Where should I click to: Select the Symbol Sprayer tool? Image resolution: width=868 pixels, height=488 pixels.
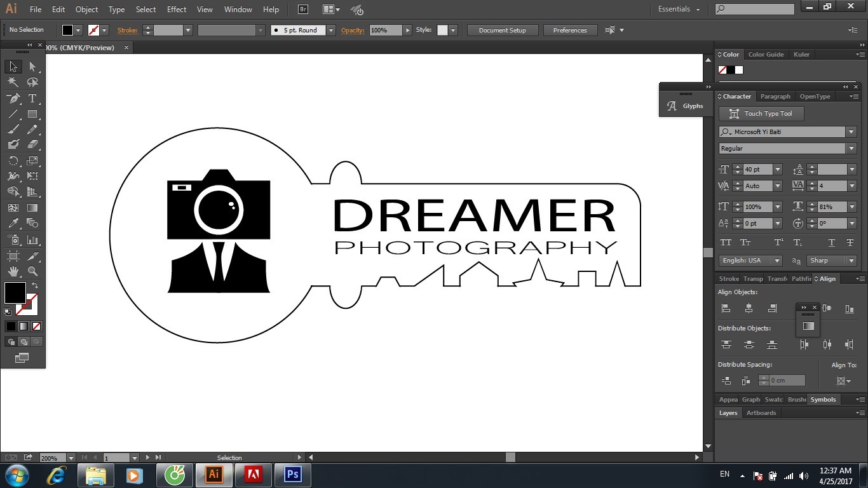[13, 240]
